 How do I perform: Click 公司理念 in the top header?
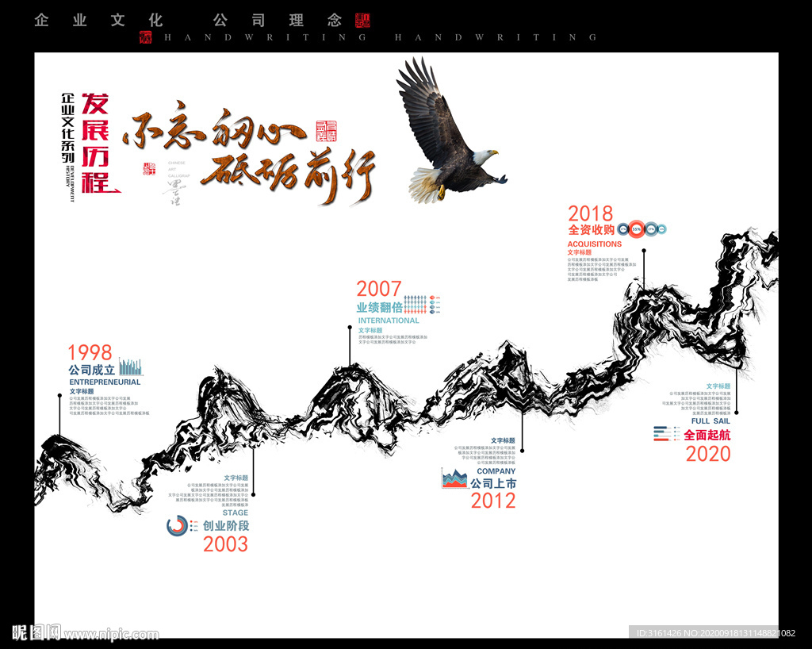277,20
